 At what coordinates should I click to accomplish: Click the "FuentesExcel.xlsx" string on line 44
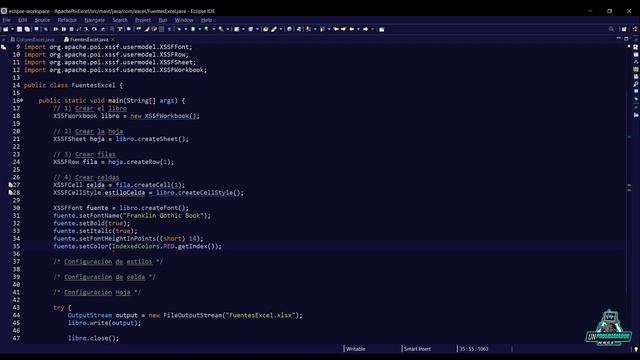(x=260, y=315)
